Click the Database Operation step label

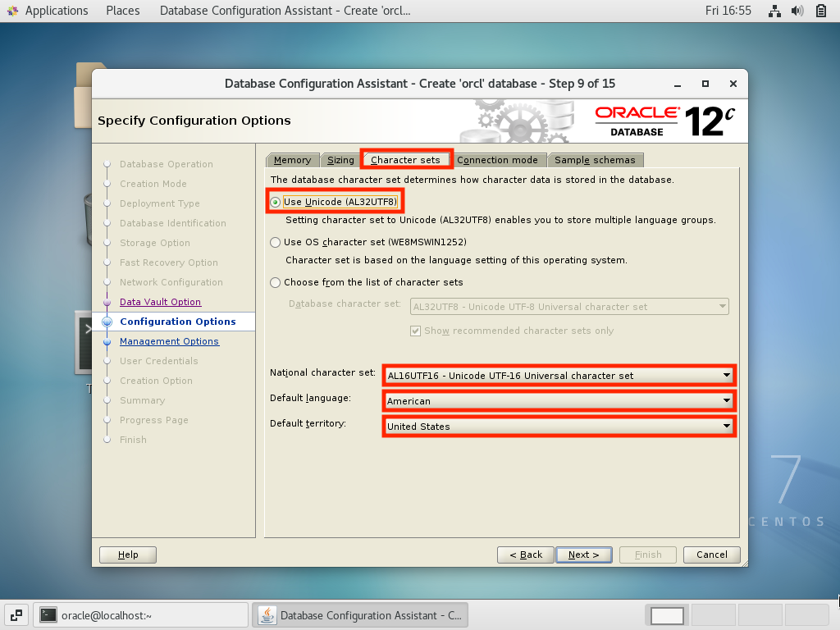[166, 164]
